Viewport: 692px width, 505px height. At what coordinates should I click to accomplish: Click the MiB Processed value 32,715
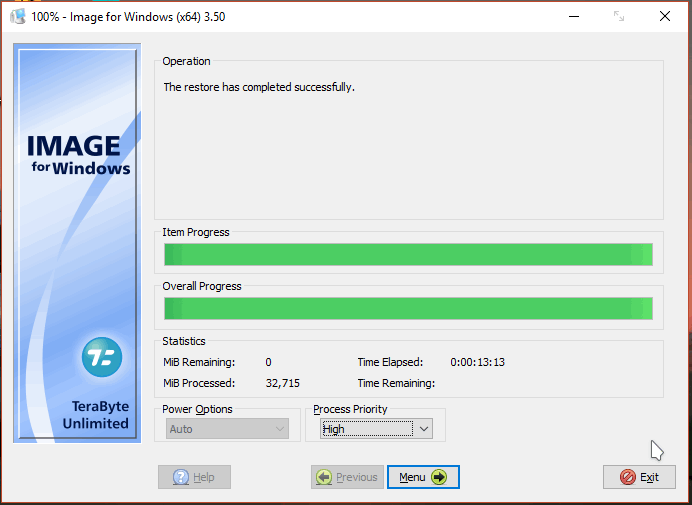[x=282, y=383]
